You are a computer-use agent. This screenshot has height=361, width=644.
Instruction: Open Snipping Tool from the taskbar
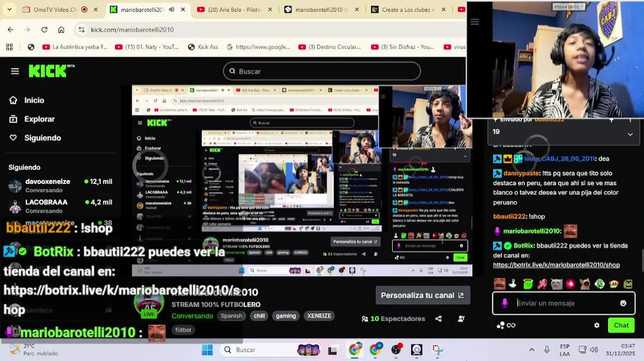[x=437, y=350]
